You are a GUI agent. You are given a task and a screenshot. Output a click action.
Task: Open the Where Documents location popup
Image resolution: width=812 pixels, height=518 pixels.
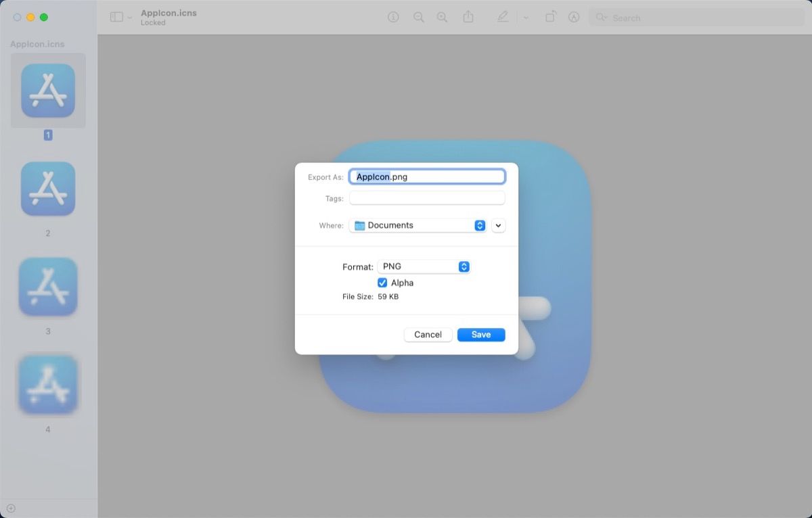click(x=418, y=225)
